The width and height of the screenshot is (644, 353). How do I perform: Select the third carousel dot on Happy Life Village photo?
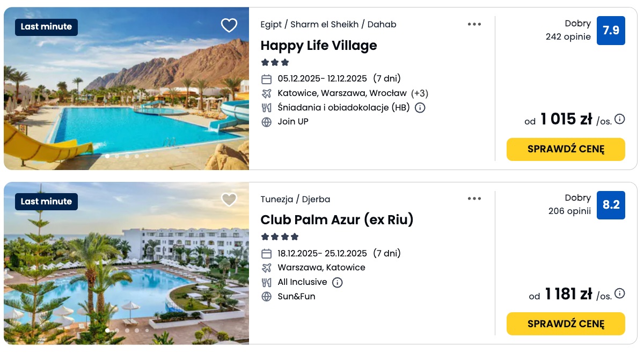(127, 156)
